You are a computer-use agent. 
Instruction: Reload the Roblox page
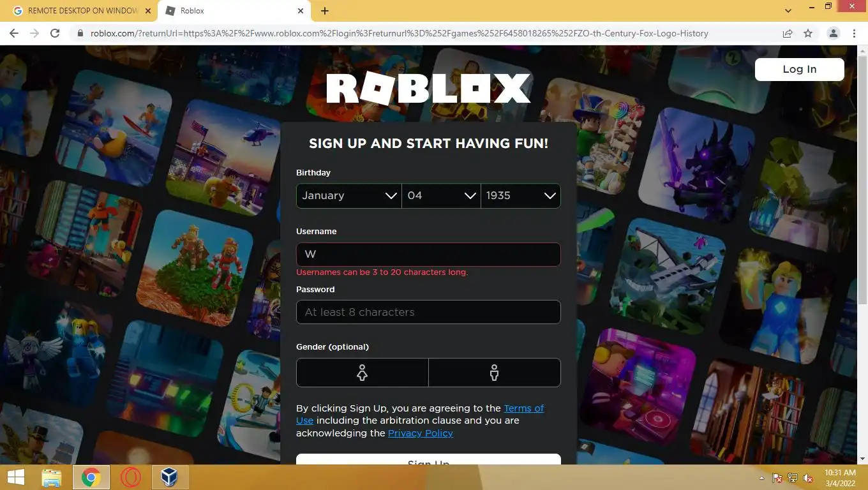pyautogui.click(x=55, y=33)
